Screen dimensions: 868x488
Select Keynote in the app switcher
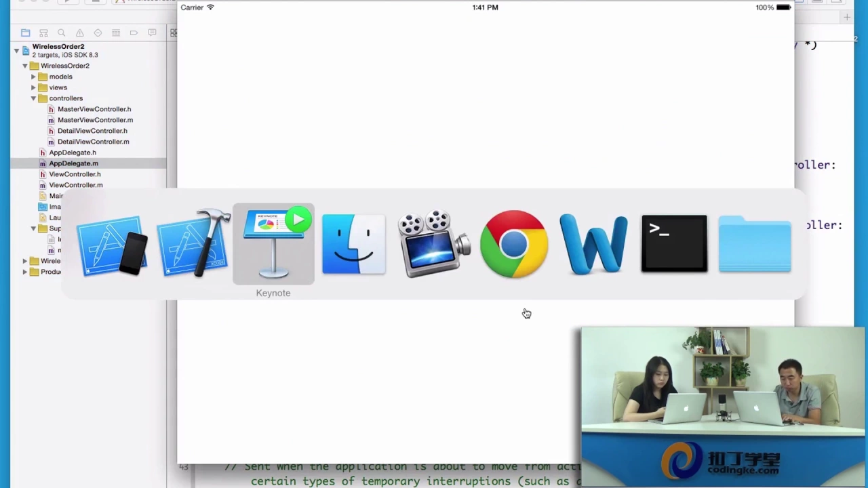coord(273,244)
